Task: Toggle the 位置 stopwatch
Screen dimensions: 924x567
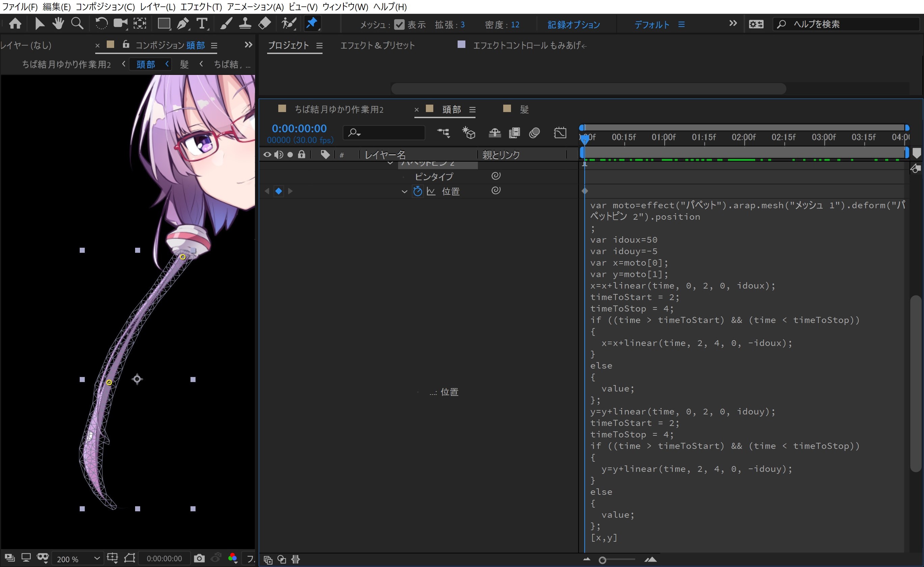Action: [417, 191]
